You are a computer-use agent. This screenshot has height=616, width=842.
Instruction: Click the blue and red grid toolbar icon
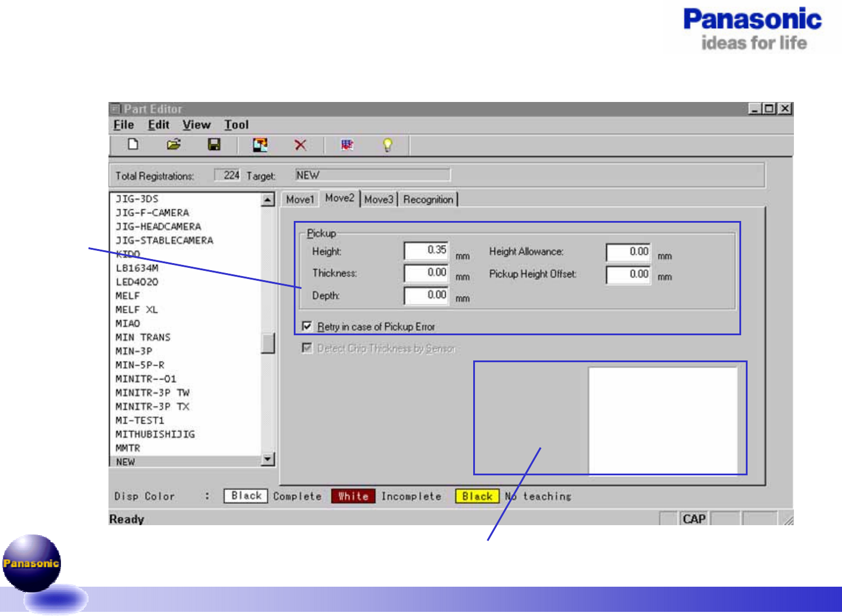(347, 145)
